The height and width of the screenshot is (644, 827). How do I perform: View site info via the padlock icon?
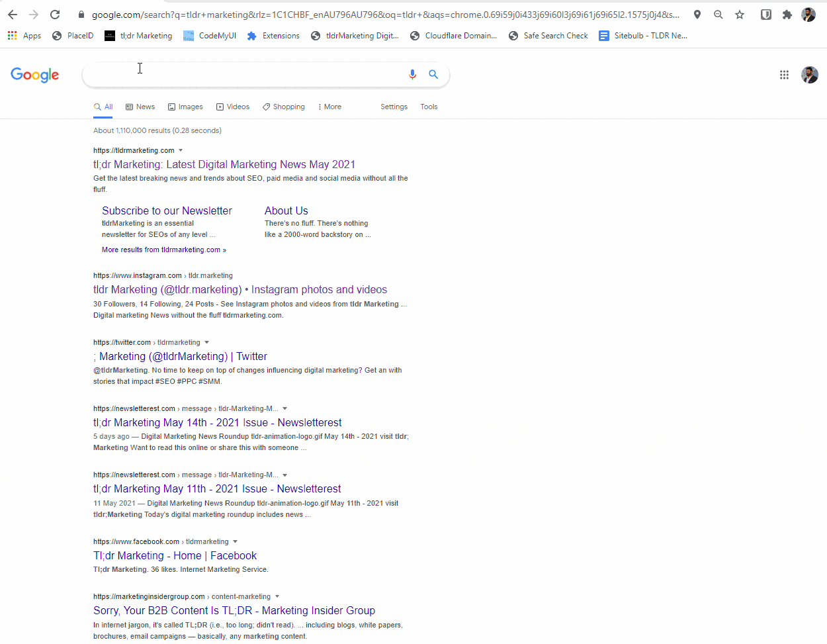[81, 15]
